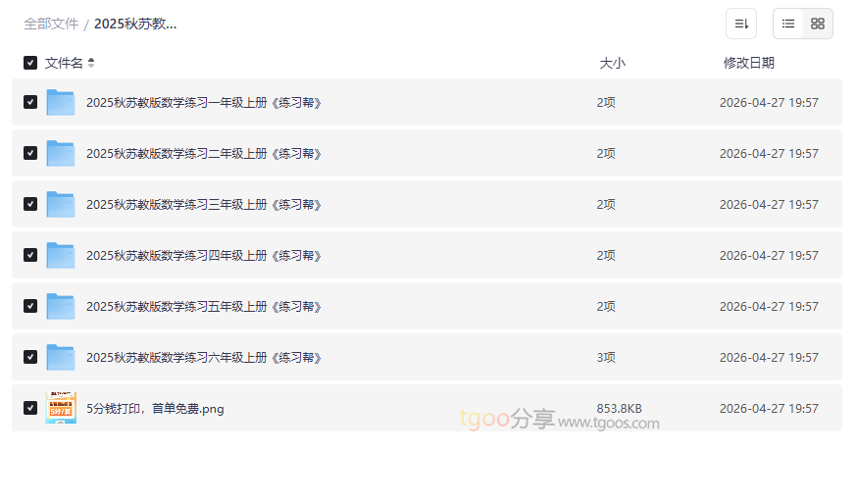The image size is (857, 504).
Task: Click the 四年级上册 folder icon
Action: (x=61, y=255)
